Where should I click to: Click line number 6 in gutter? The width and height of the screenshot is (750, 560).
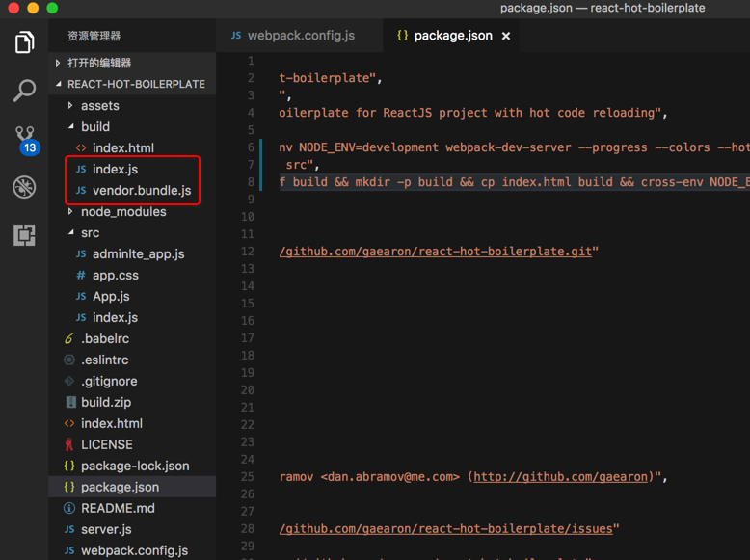[251, 147]
